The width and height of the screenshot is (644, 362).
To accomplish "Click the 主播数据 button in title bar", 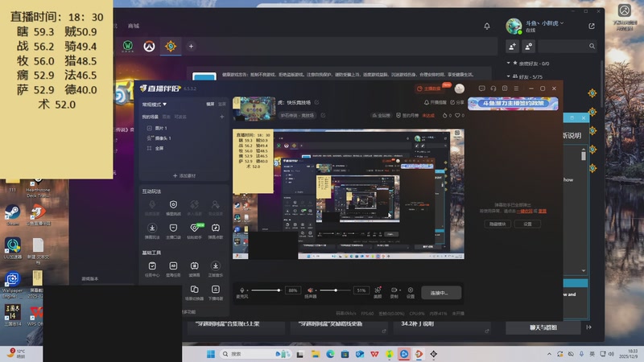I will 429,88.
